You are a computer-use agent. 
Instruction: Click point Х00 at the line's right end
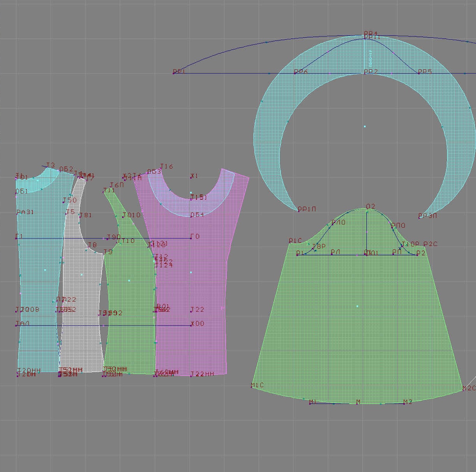tap(191, 325)
